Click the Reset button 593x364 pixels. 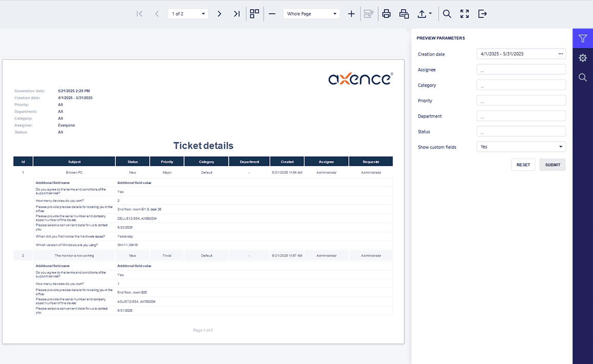[x=523, y=165]
